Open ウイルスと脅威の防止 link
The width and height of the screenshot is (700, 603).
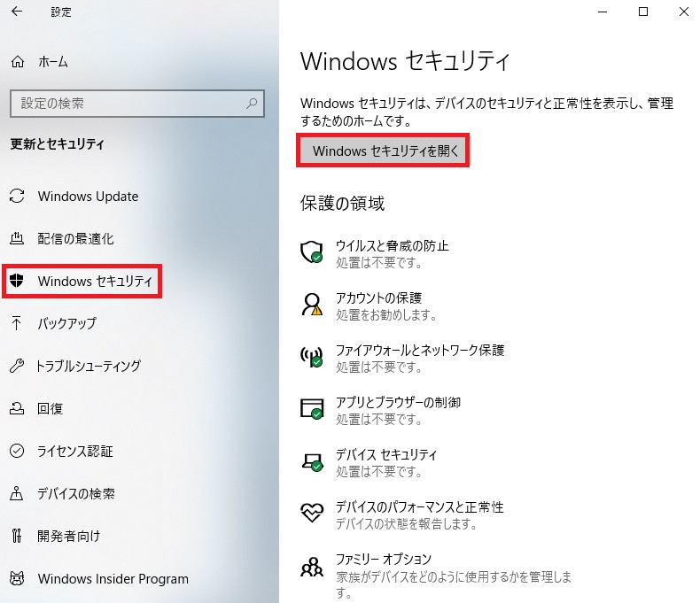click(392, 246)
